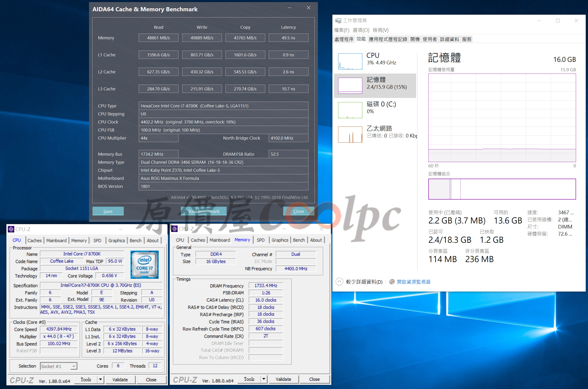This screenshot has height=389, width=588.
Task: Click the Motherboard field Asus ROG Maximus X Formula
Action: tap(223, 178)
